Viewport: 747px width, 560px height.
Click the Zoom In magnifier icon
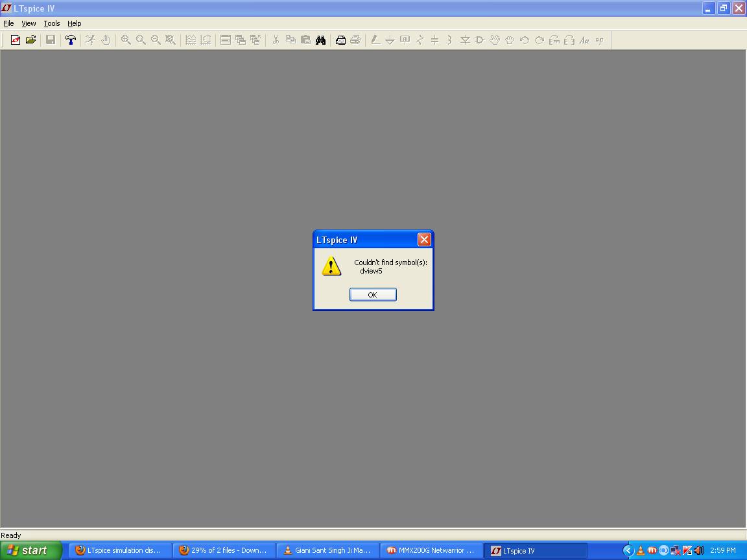click(x=125, y=40)
